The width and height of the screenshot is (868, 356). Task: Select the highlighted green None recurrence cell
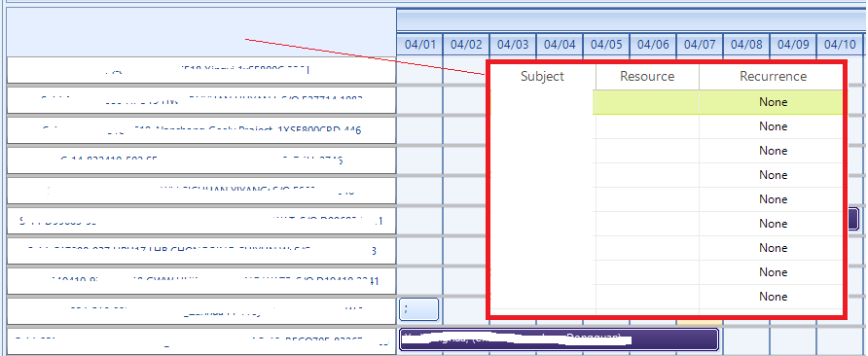773,102
